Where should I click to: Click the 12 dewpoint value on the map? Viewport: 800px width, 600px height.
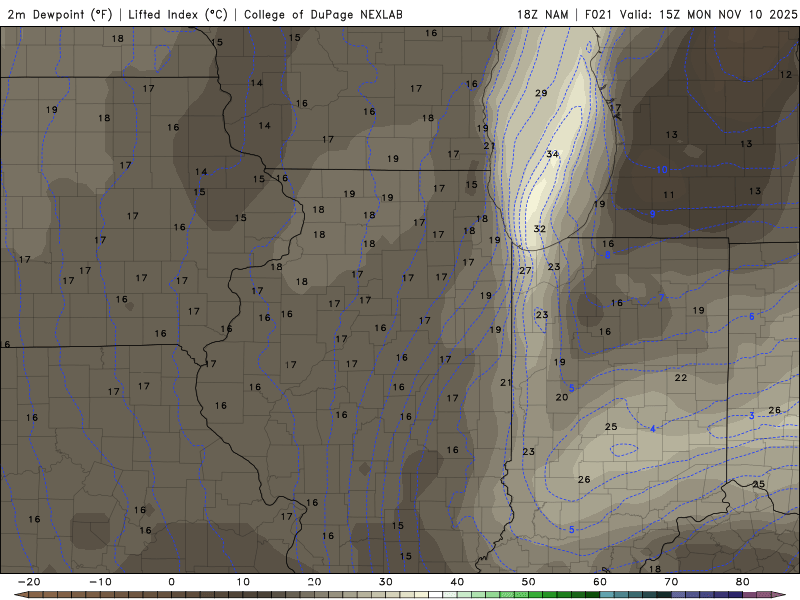(x=786, y=74)
